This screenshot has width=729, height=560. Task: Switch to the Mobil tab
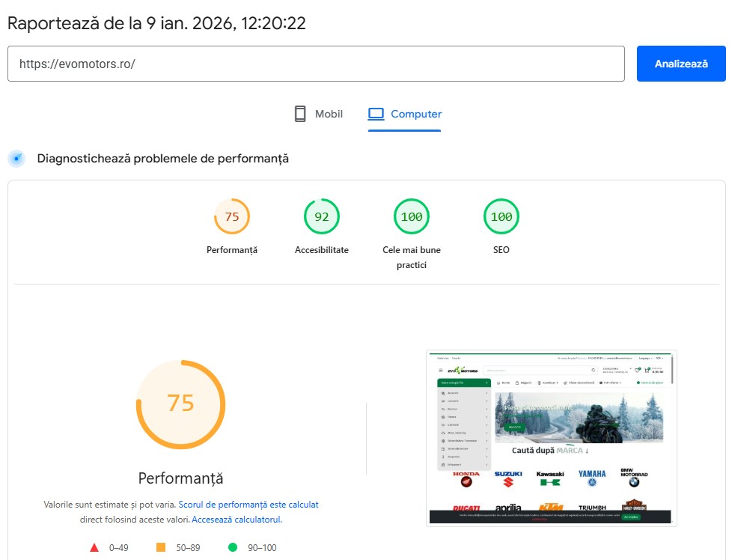(319, 114)
